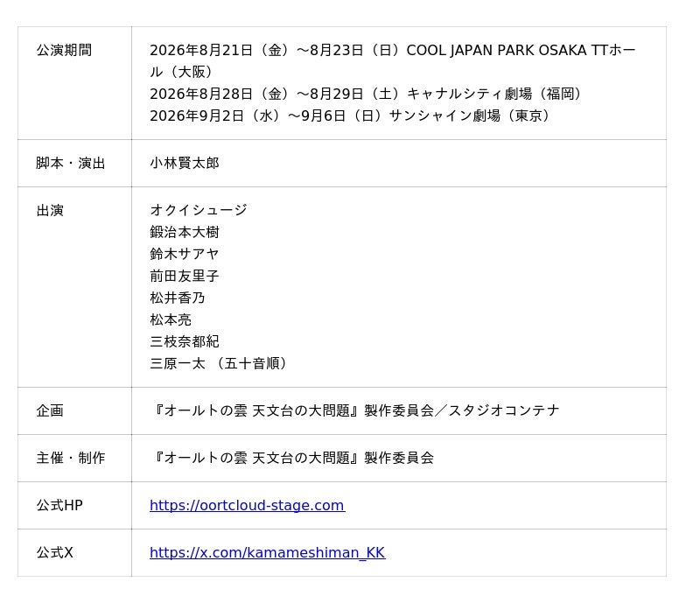Click the 脚本・演出 row label

click(71, 163)
